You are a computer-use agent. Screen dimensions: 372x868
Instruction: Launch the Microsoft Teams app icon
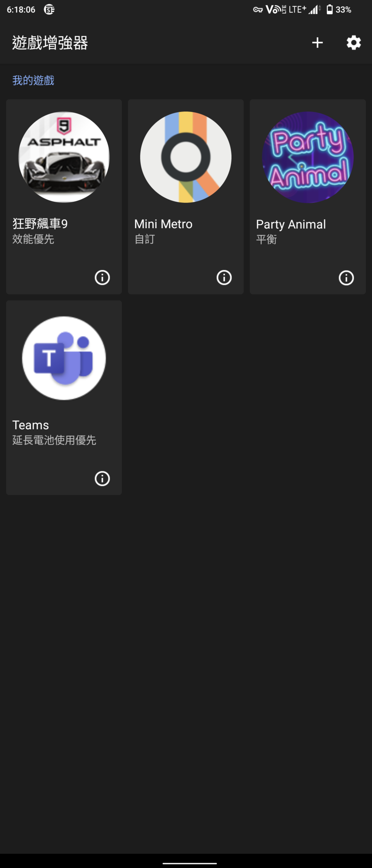click(x=64, y=358)
